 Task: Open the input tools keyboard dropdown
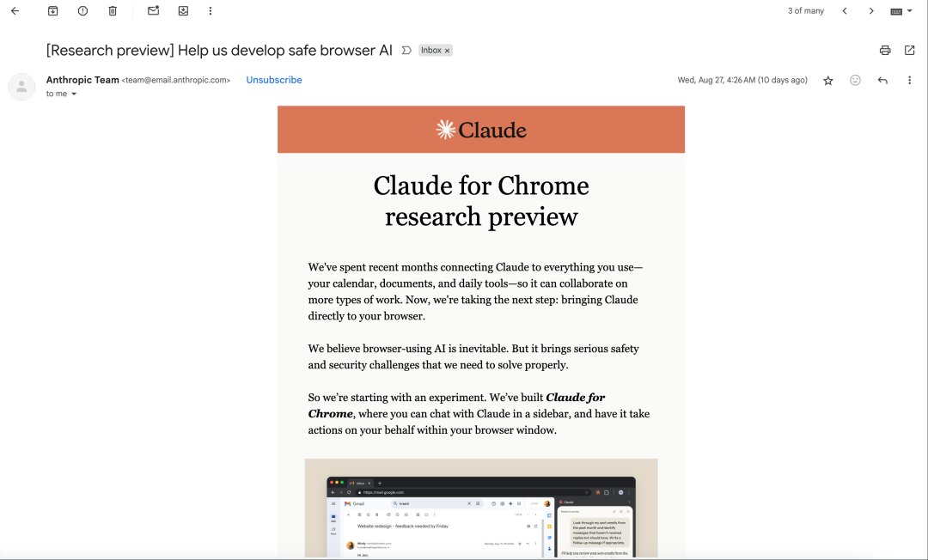point(901,11)
